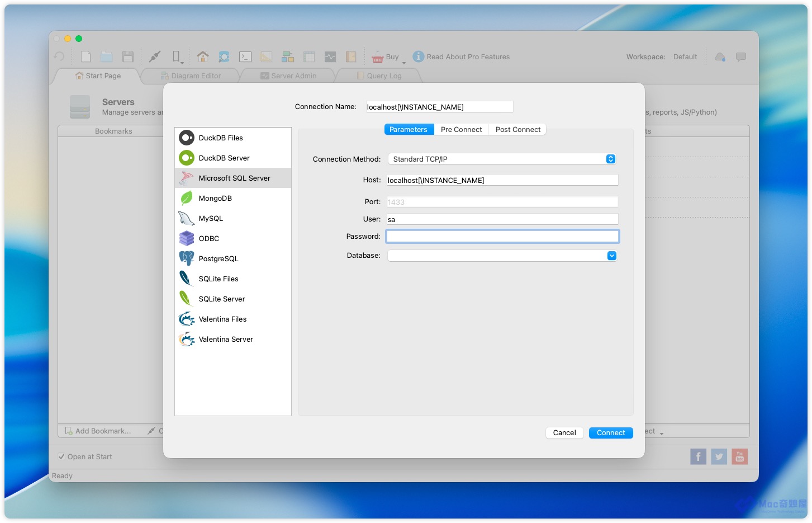Click the Connect button
This screenshot has height=523, width=812.
click(611, 433)
